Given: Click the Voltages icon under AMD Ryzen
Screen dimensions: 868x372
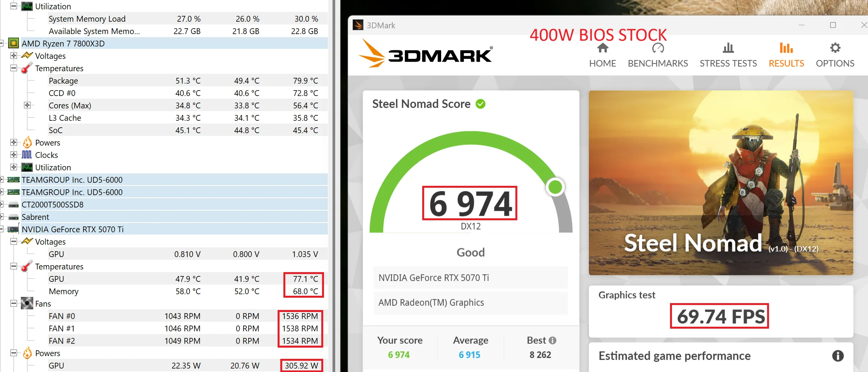Looking at the screenshot, I should 27,55.
